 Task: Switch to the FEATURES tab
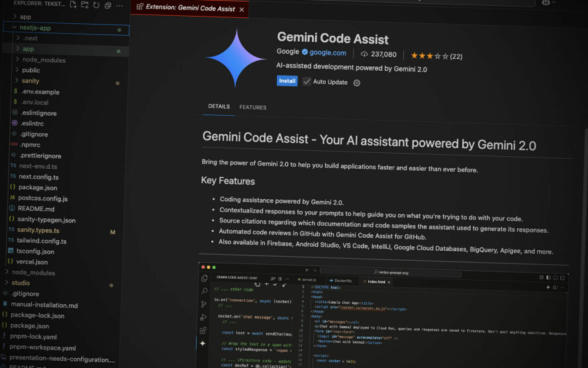click(x=253, y=107)
